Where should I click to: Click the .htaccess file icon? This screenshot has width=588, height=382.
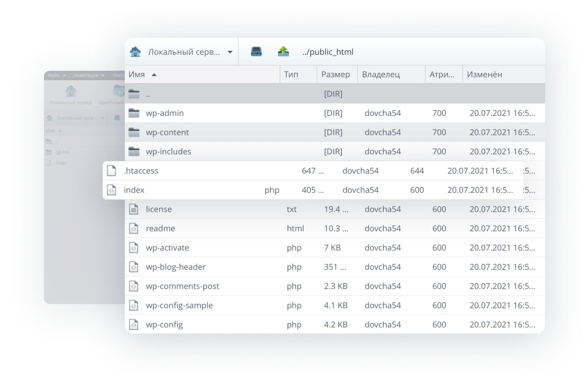point(112,171)
